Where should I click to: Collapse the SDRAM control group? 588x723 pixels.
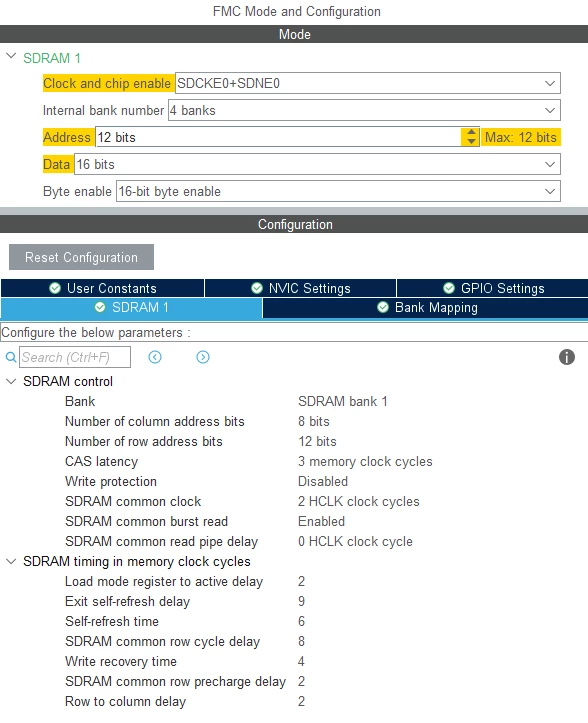(x=11, y=381)
